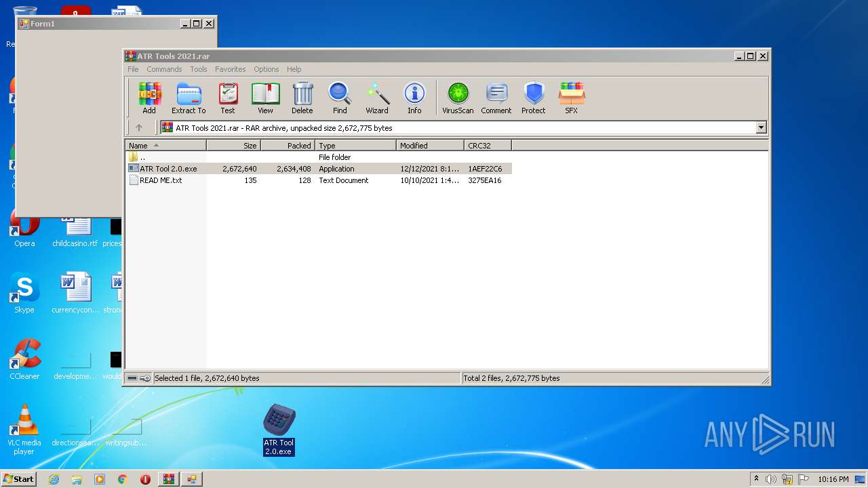The image size is (868, 488).
Task: Open the Tools menu
Action: coord(199,69)
